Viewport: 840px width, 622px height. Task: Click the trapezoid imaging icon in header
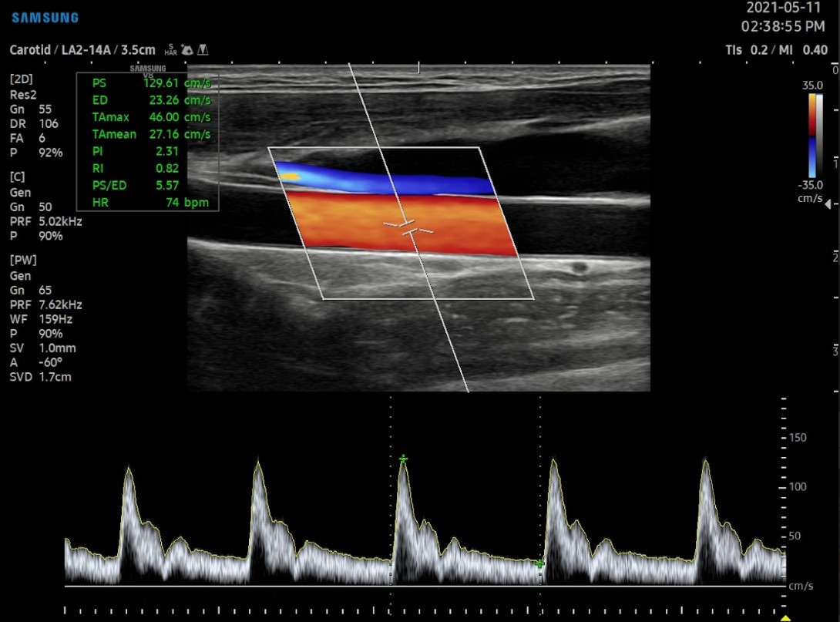tap(203, 50)
